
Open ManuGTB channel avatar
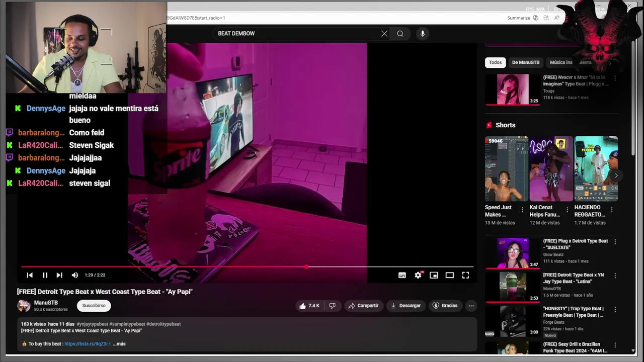point(24,306)
